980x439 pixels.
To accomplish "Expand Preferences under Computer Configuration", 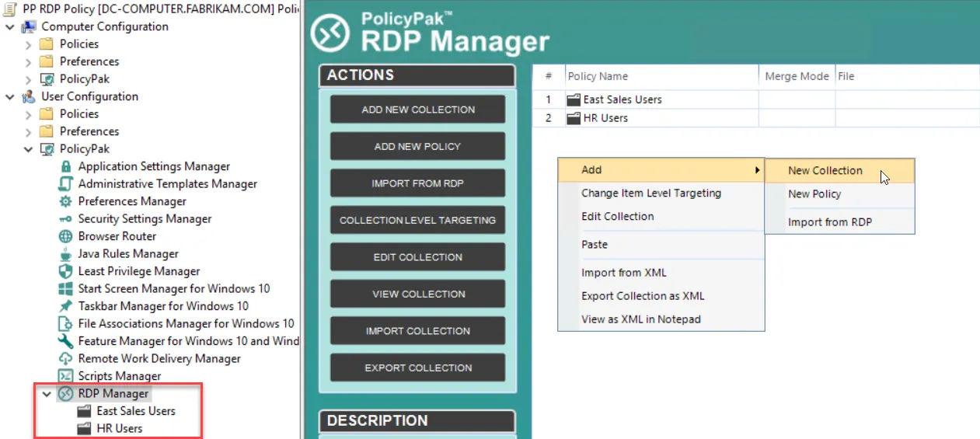I will [29, 62].
